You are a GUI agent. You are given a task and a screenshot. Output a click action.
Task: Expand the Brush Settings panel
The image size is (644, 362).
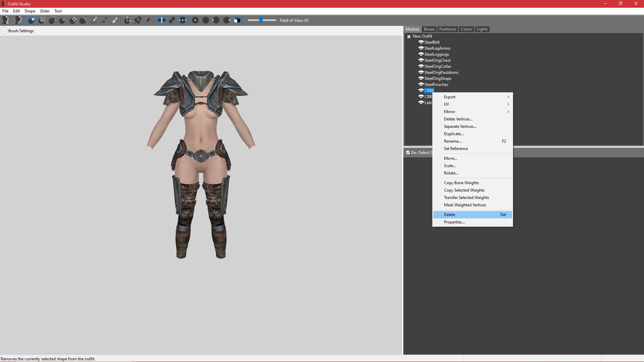point(4,31)
